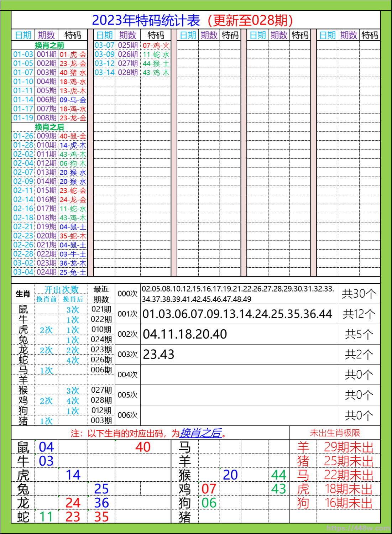Open the underlined "换肖之后" link

[200, 434]
